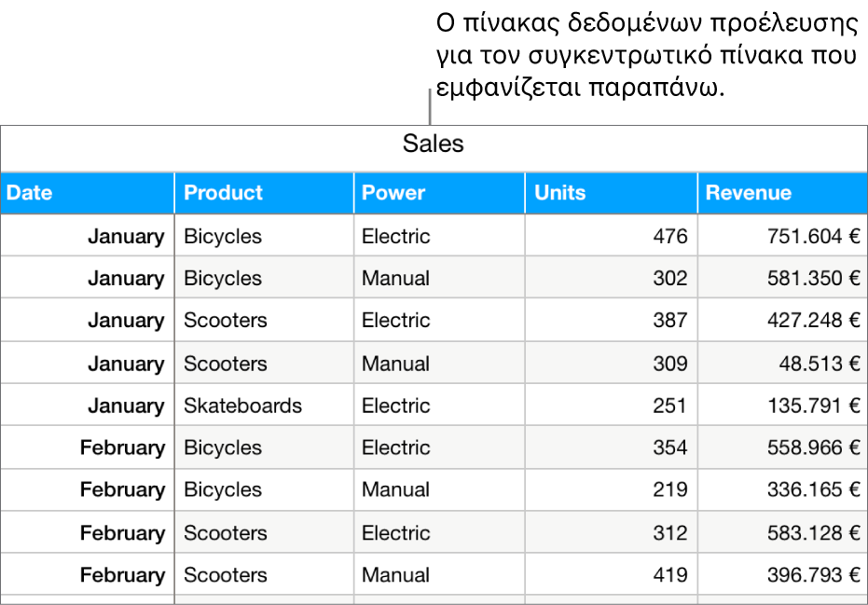This screenshot has height=605, width=868.
Task: Click the units cell showing 302
Action: (669, 279)
